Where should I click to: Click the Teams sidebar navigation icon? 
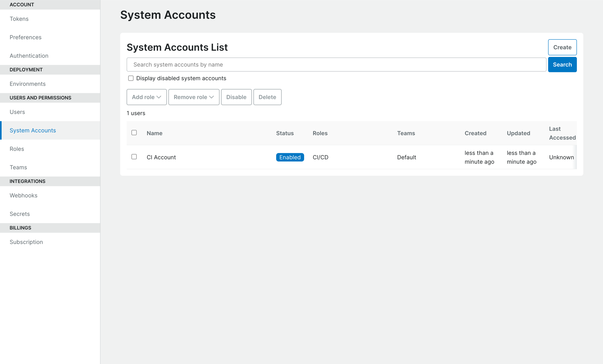click(19, 167)
